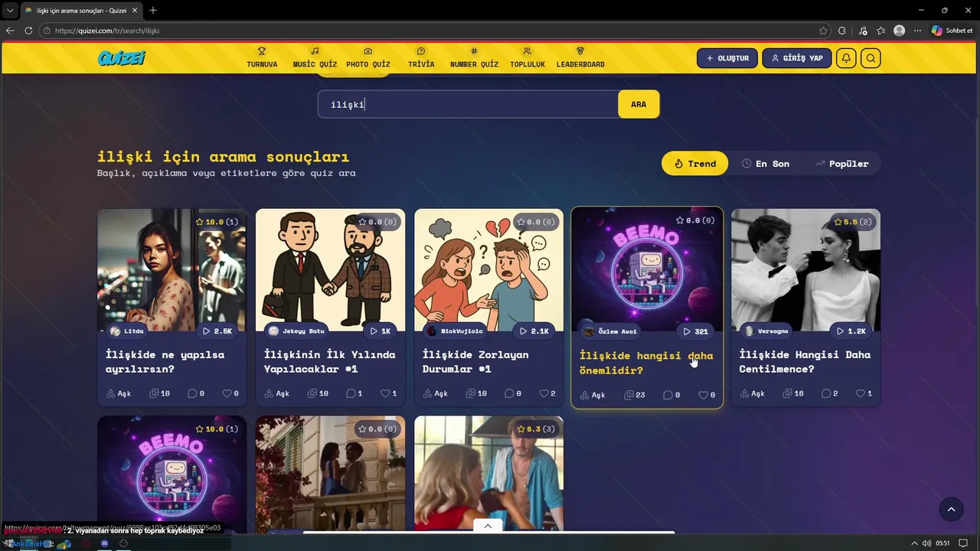Click the taskbar volume icon
980x551 pixels.
coord(926,543)
